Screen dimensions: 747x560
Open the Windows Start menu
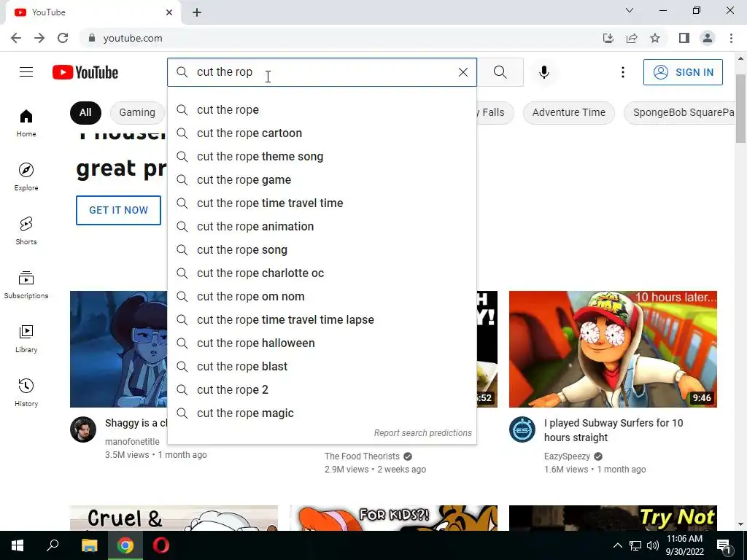tap(18, 545)
